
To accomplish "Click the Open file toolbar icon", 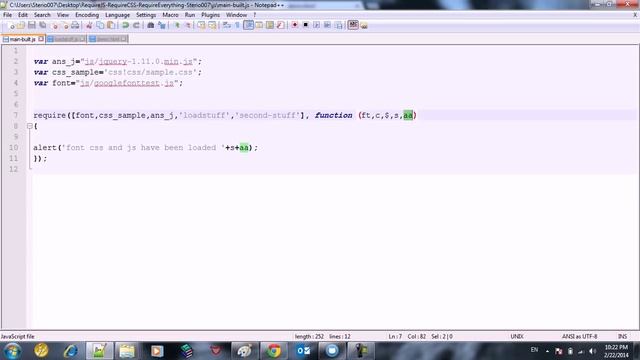I will [21, 25].
